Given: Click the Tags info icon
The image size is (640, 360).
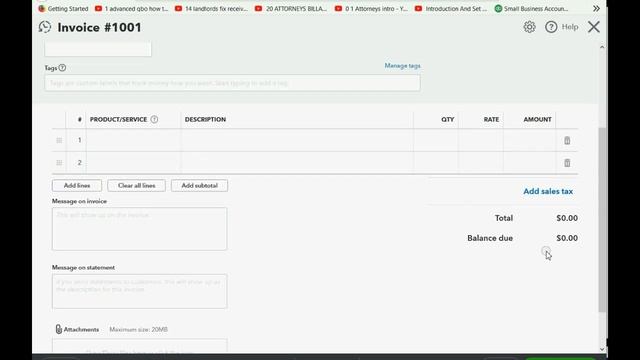Looking at the screenshot, I should point(62,68).
